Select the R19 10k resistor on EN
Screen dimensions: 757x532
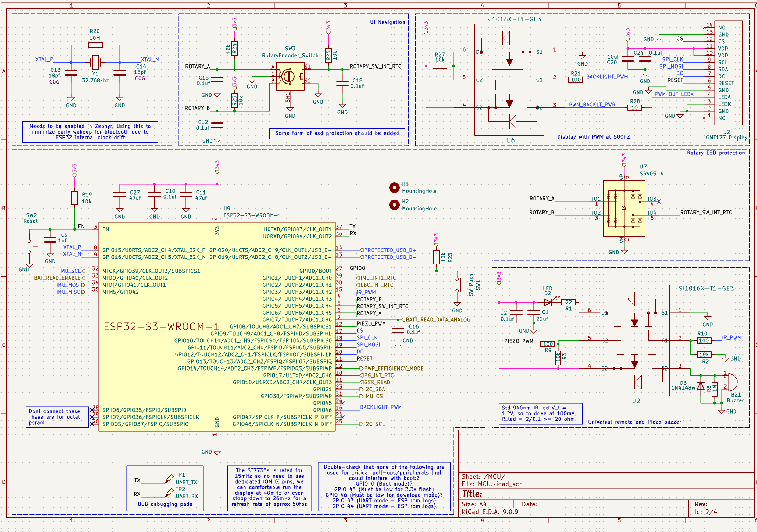click(x=74, y=198)
